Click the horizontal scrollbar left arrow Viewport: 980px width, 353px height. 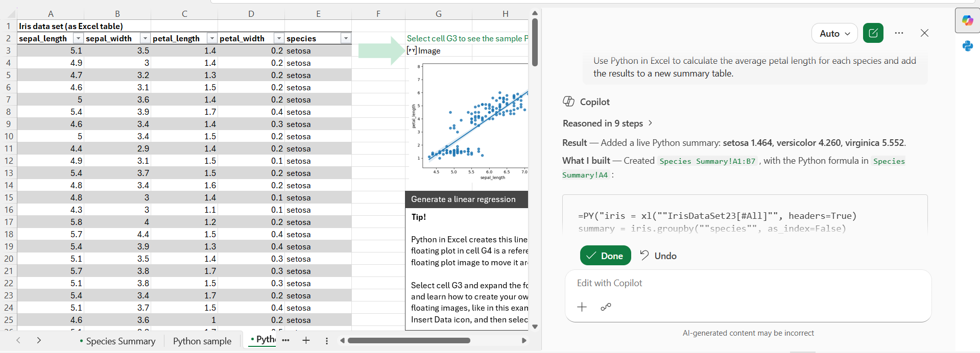click(342, 340)
